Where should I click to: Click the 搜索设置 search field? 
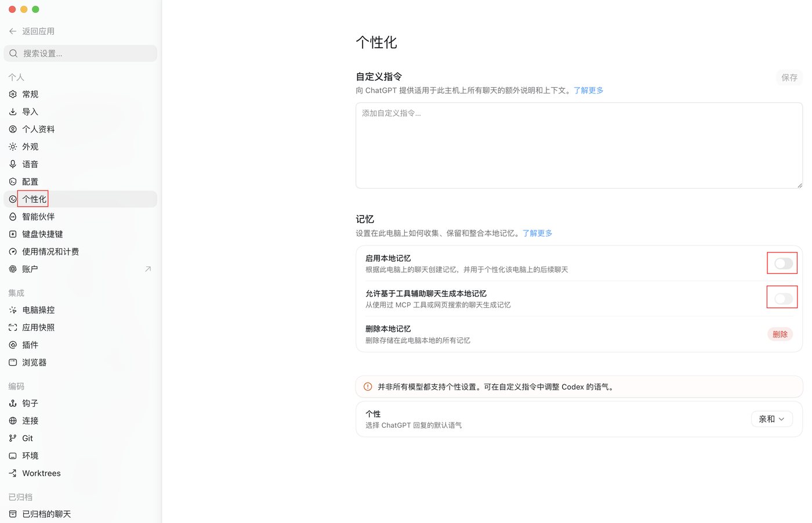pos(80,53)
